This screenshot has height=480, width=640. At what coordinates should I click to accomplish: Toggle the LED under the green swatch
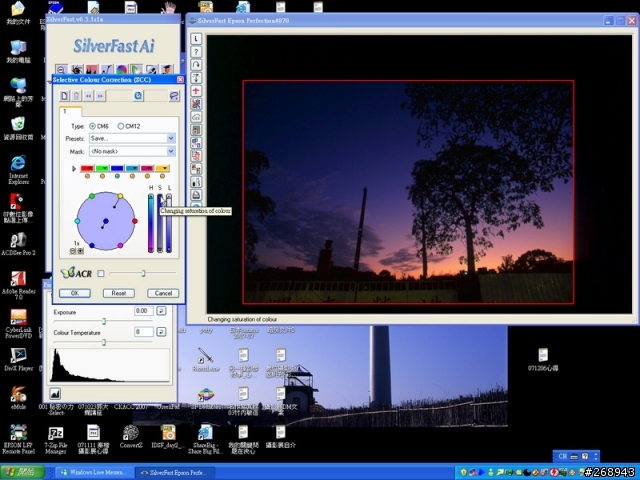coord(102,176)
